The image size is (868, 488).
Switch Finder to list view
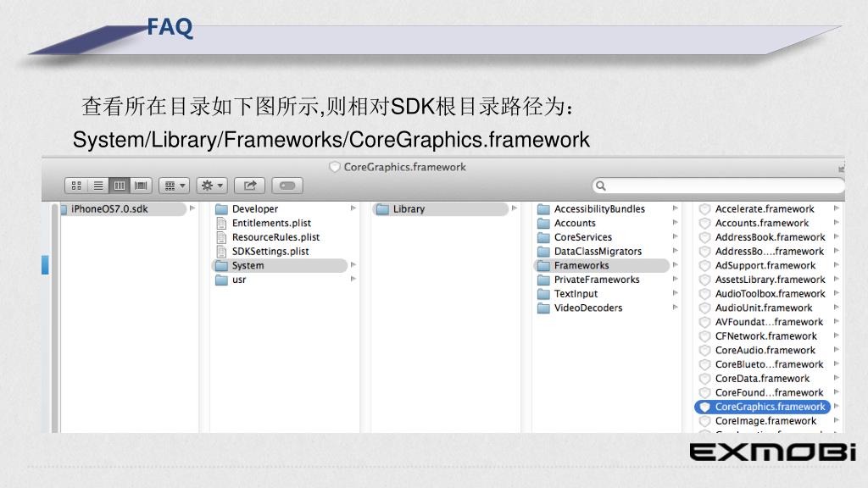point(98,186)
